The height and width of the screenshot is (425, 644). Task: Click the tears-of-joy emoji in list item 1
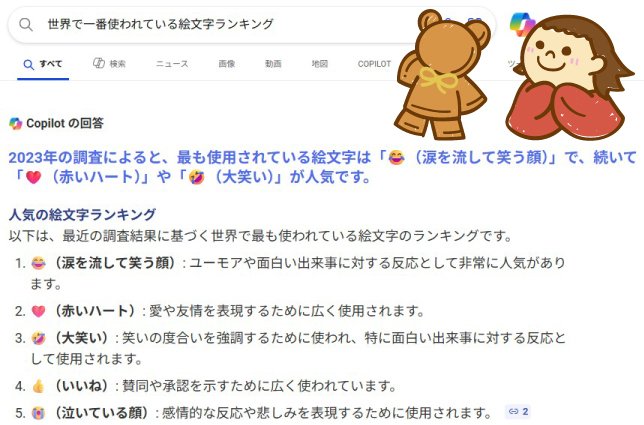click(x=38, y=263)
